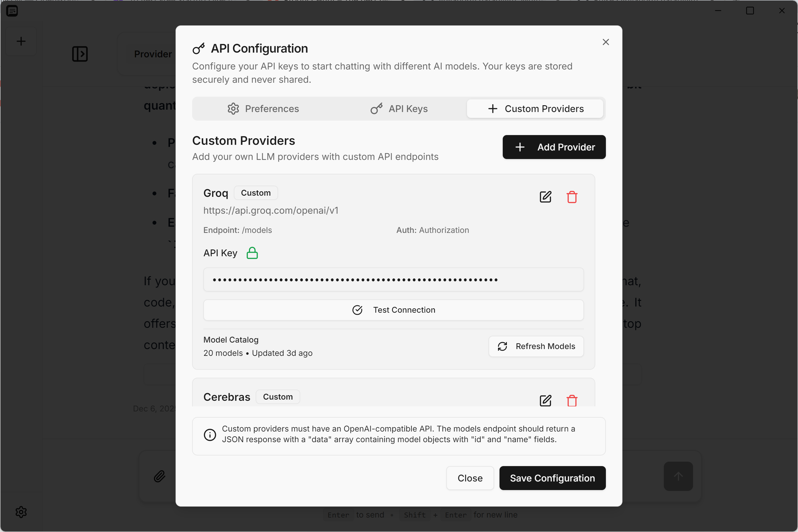Screen dimensions: 798x532
Task: Click Add Provider
Action: coord(554,147)
